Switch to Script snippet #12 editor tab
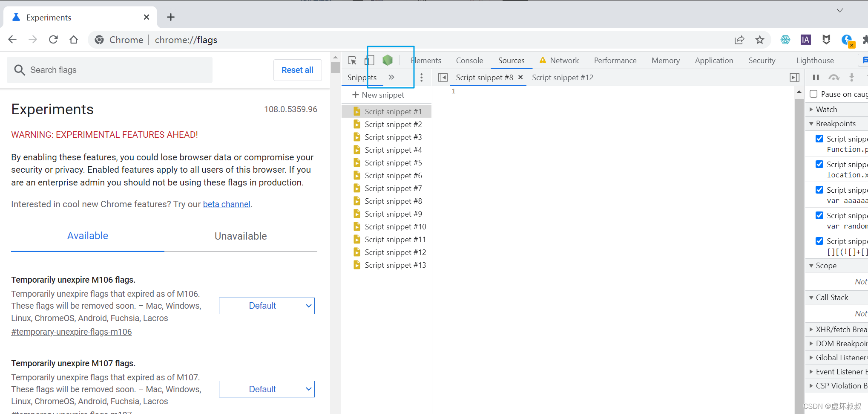The width and height of the screenshot is (868, 414). click(x=562, y=78)
